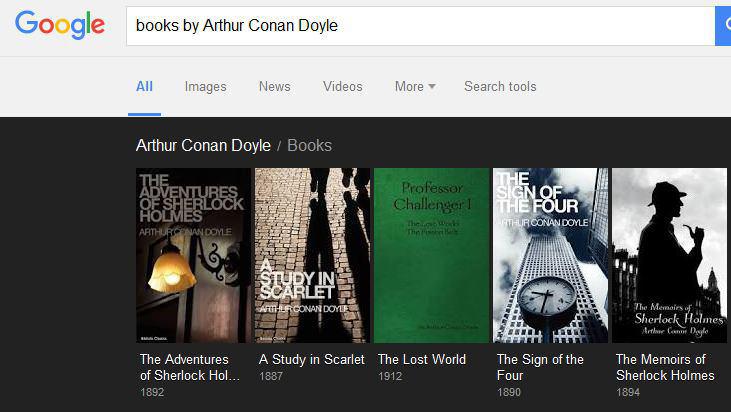Click the A Study in Scarlet title
This screenshot has width=731, height=412.
pyautogui.click(x=312, y=359)
